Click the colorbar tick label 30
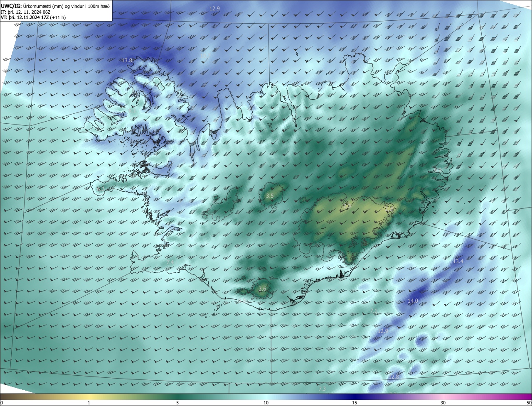Screen dimensions: 532x406 443,403
